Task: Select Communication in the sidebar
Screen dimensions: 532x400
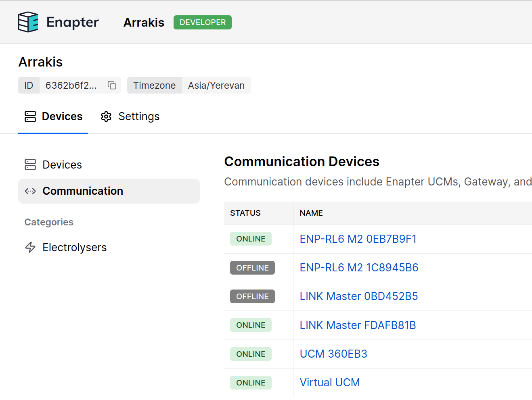Action: point(83,191)
